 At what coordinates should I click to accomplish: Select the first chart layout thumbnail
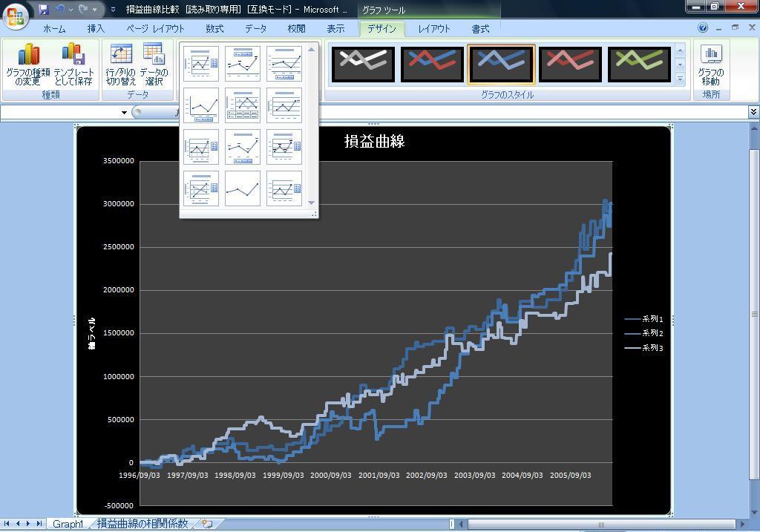[201, 64]
